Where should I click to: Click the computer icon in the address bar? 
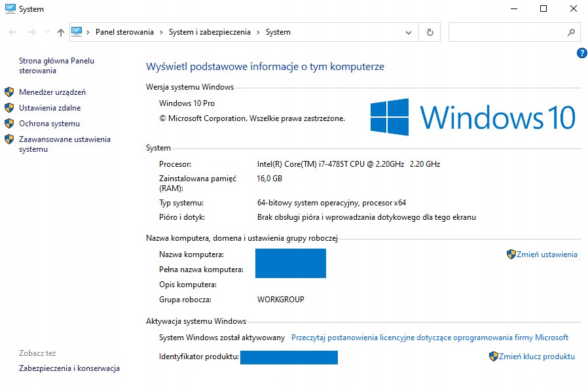click(x=77, y=31)
